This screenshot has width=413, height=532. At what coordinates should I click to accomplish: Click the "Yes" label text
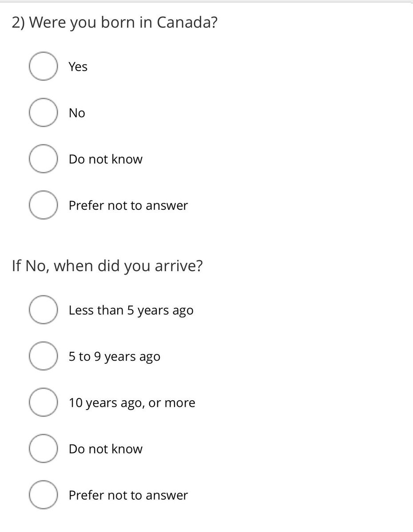click(x=78, y=67)
